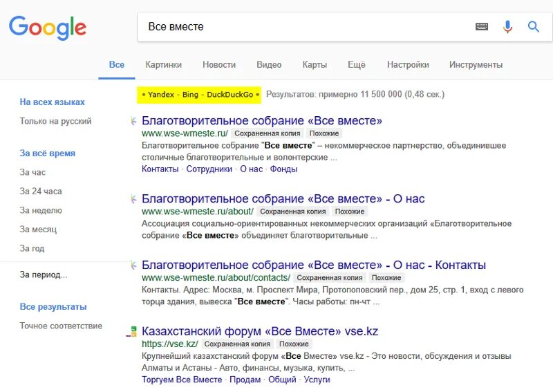
Task: Expand the Ещё menu
Action: pos(357,65)
